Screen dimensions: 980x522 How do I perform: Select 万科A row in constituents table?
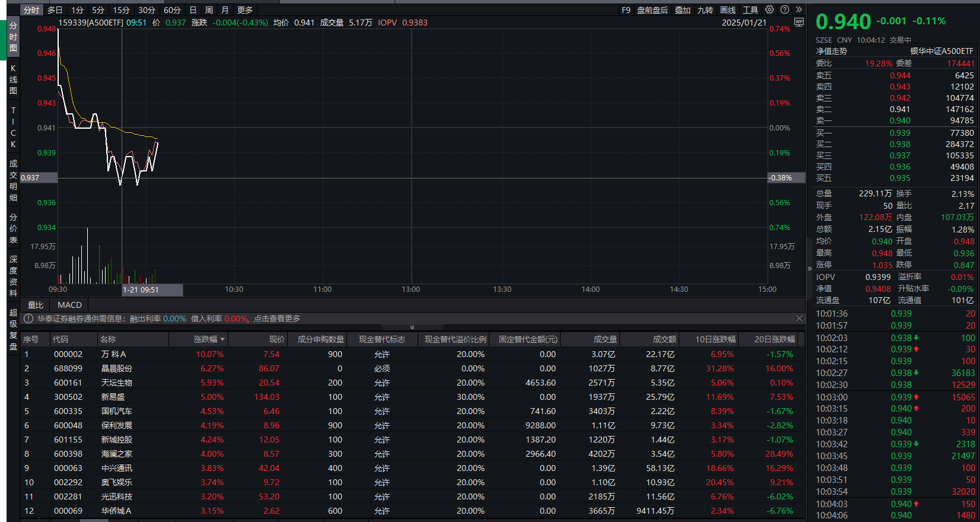pyautogui.click(x=113, y=354)
